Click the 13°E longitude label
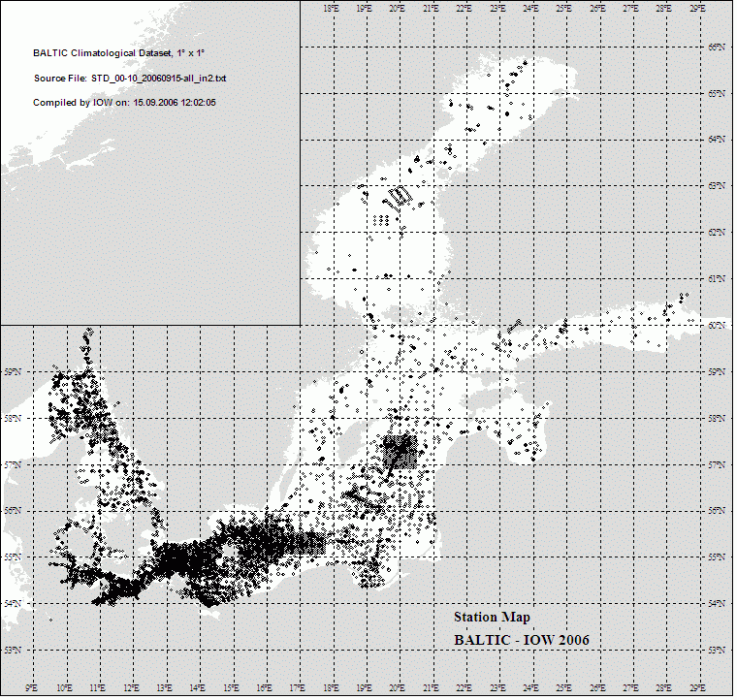This screenshot has height=700, width=737. 165,689
